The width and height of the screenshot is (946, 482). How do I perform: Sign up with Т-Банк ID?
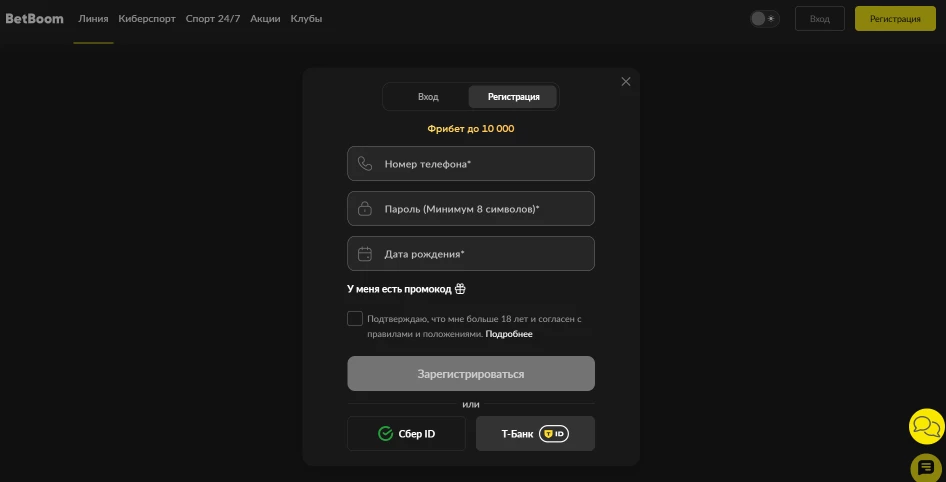click(535, 434)
